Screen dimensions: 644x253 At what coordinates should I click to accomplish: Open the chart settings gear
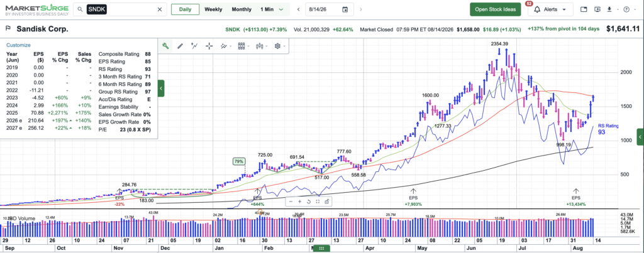click(277, 46)
